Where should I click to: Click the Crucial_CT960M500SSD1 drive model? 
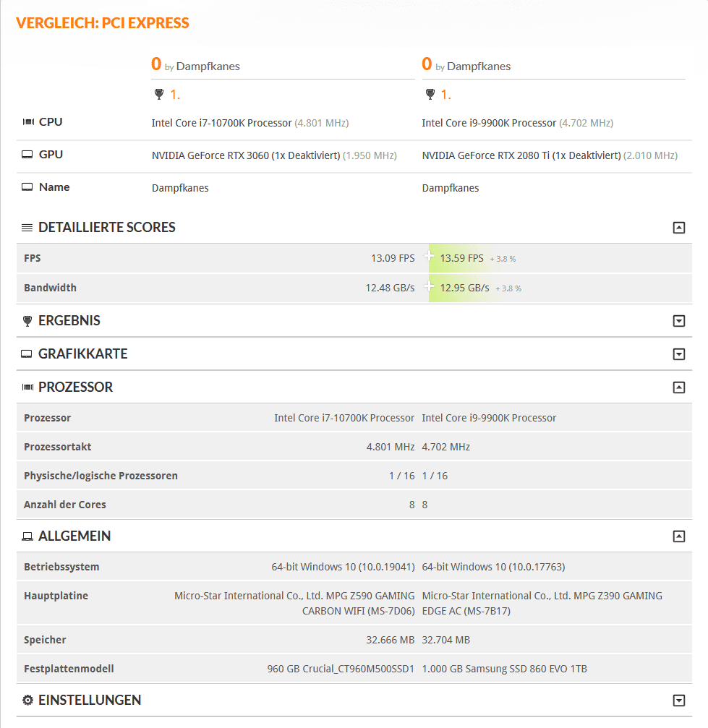(x=341, y=669)
